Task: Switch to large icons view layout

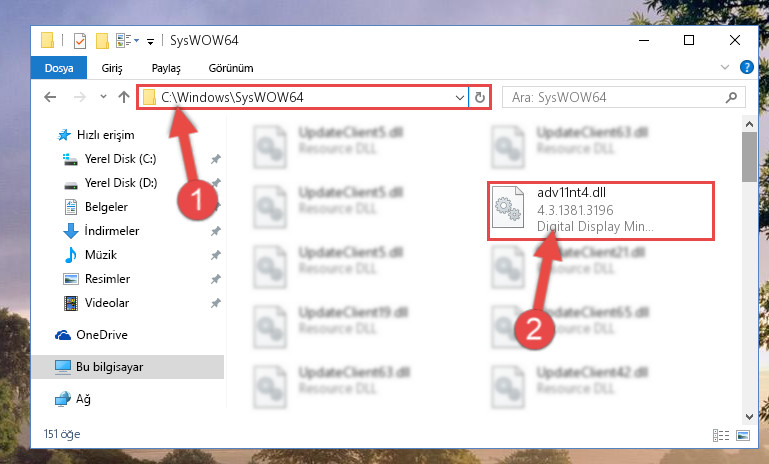Action: click(743, 435)
